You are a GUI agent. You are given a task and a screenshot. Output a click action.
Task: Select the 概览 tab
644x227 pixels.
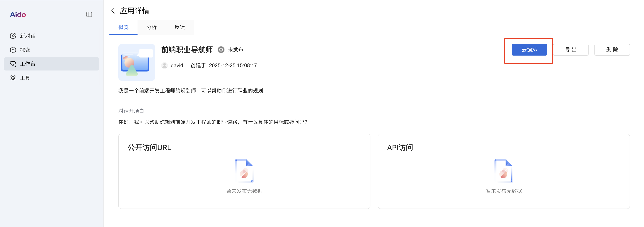123,27
